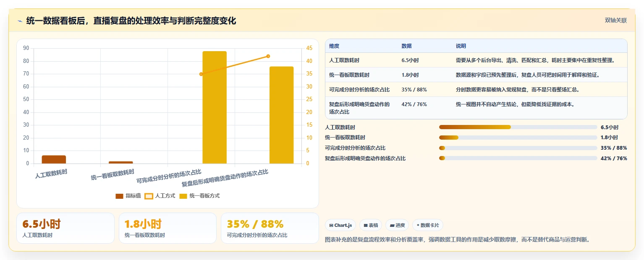644x260 pixels.
Task: Click the 可完成分时分析的场次占比 progress bar
Action: [518, 148]
